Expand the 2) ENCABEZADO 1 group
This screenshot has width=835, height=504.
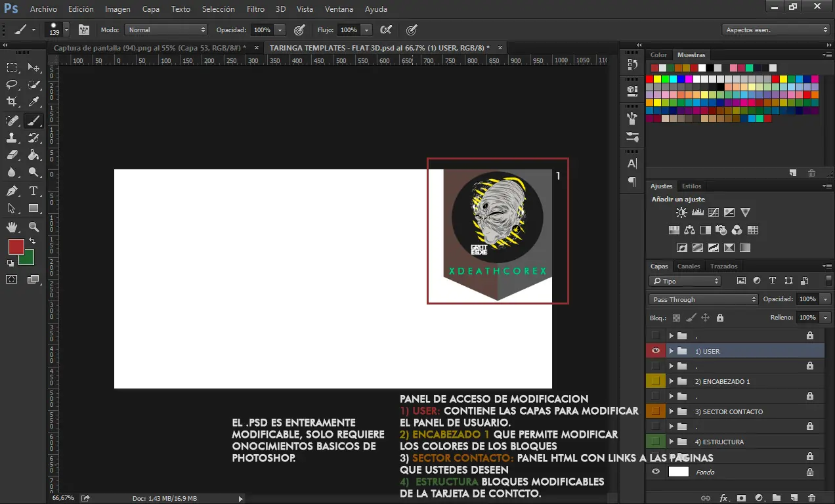click(x=672, y=381)
